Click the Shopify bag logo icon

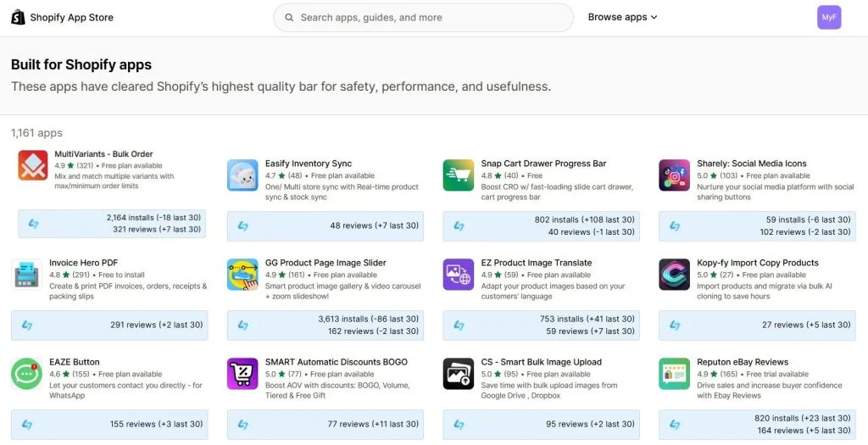point(19,17)
